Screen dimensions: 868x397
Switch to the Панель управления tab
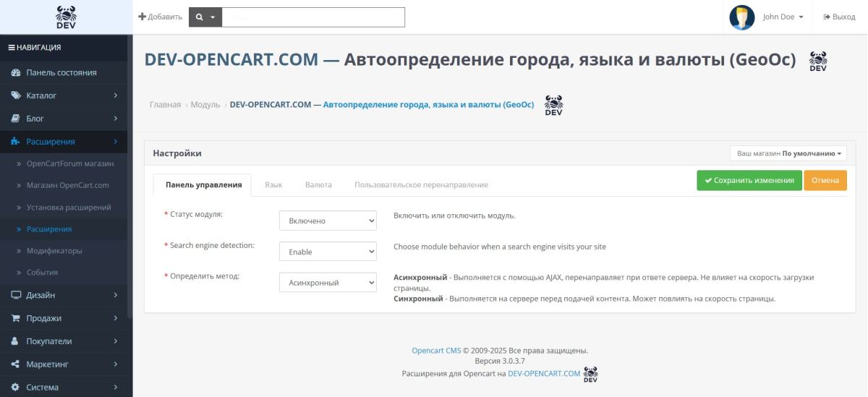pyautogui.click(x=203, y=184)
